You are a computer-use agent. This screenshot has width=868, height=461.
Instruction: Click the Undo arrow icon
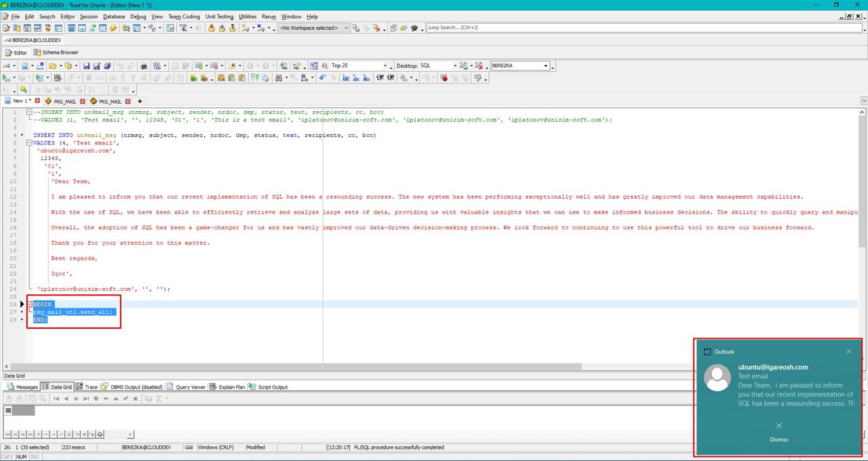[x=323, y=78]
